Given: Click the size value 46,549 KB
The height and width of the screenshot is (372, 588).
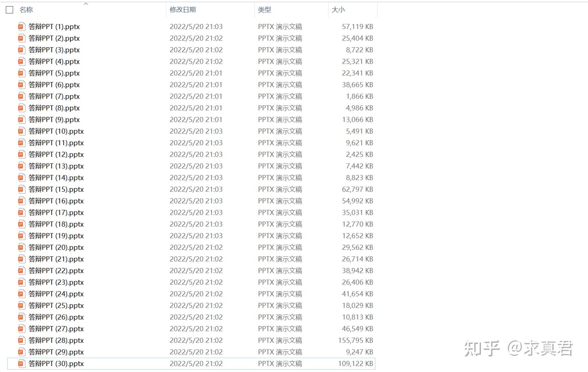Looking at the screenshot, I should point(357,328).
